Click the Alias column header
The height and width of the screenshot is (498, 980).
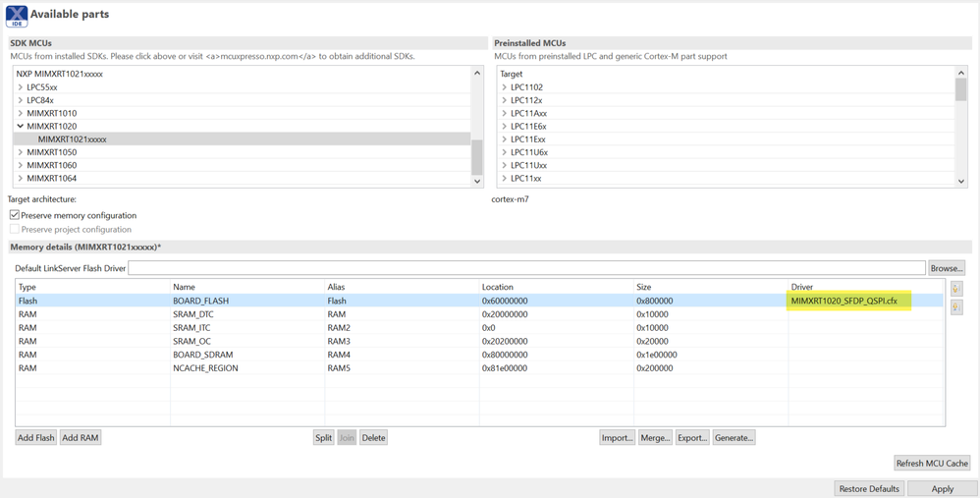coord(402,287)
